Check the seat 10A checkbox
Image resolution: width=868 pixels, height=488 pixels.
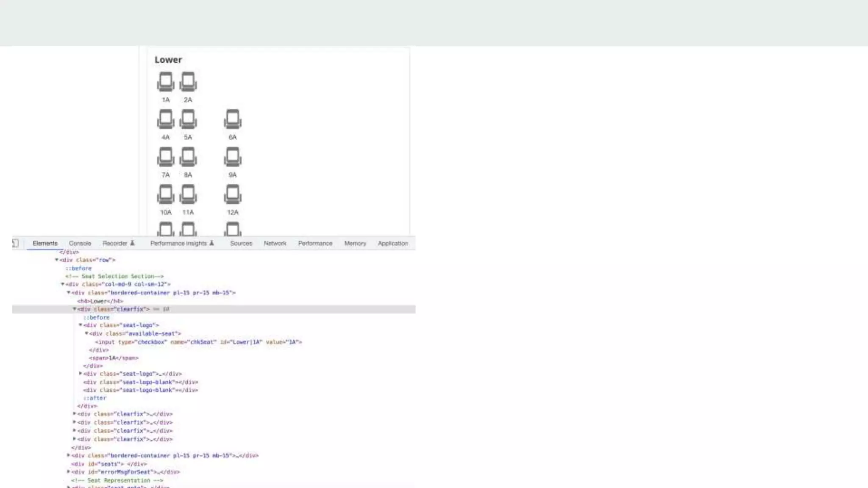tap(165, 194)
